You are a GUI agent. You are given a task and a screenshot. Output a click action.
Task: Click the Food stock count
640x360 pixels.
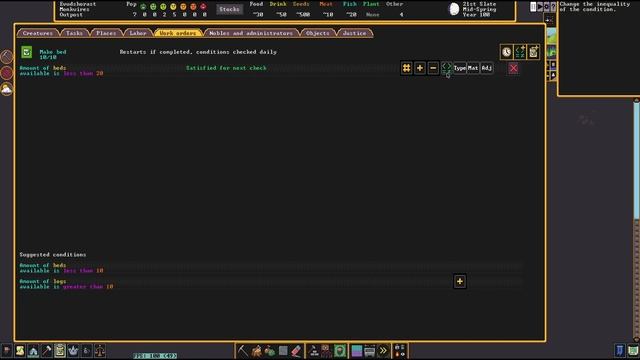(x=258, y=14)
